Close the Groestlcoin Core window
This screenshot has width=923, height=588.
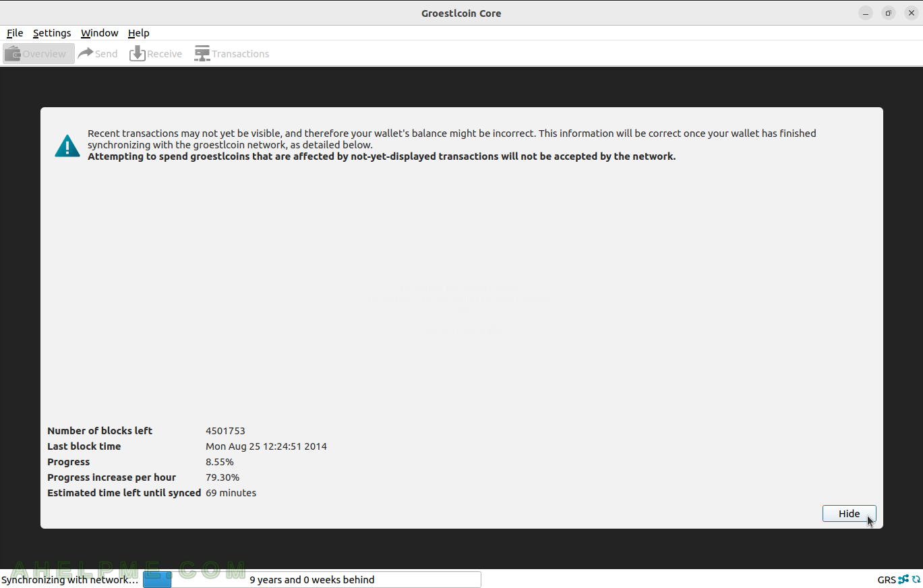click(x=912, y=13)
